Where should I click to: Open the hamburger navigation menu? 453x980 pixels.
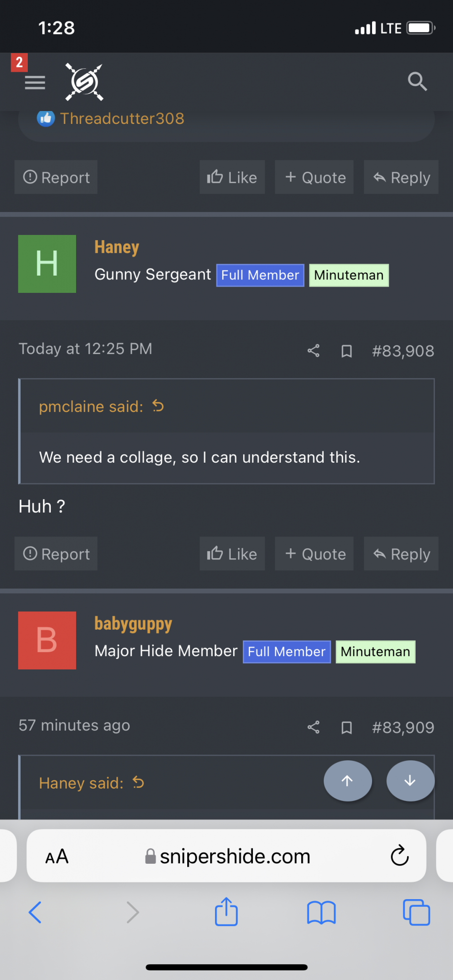pos(35,83)
